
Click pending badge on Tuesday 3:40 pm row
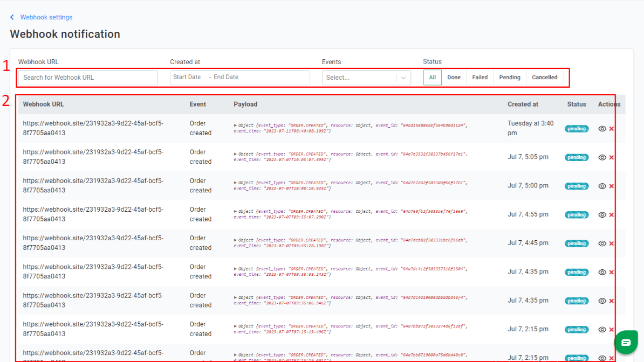[577, 129]
